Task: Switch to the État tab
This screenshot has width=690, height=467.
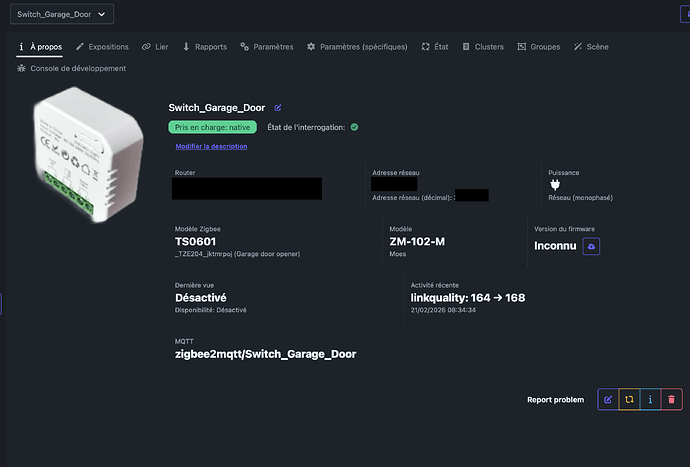Action: coord(435,47)
